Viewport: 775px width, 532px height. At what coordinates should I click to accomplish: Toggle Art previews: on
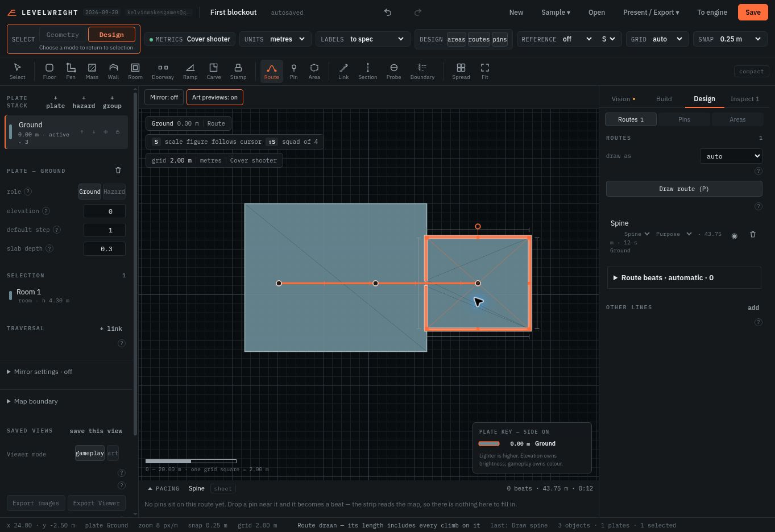(x=215, y=97)
